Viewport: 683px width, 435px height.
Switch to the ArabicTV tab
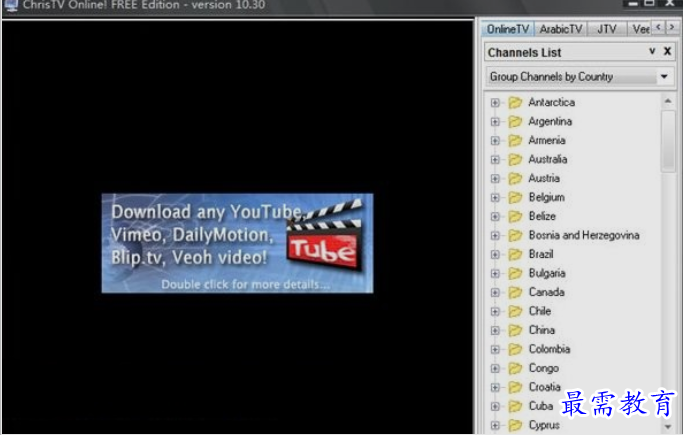pos(561,29)
